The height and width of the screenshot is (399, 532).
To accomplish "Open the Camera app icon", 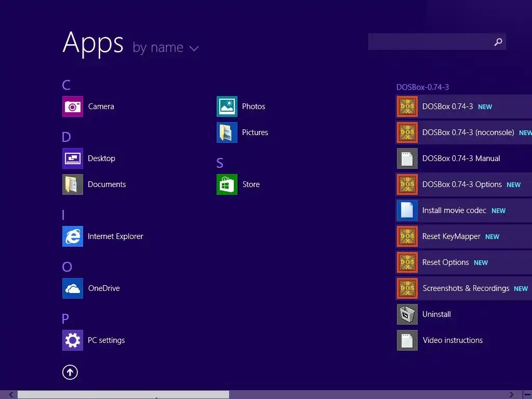I will [73, 107].
